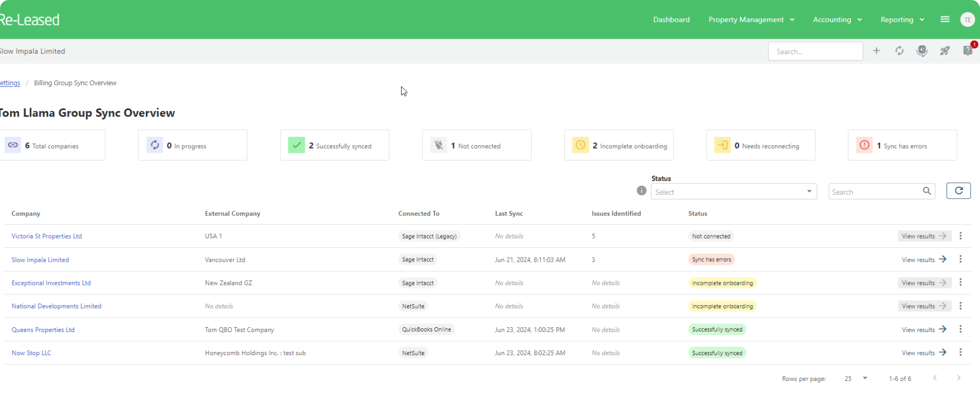Select the Successfully synced summary card

tap(335, 146)
